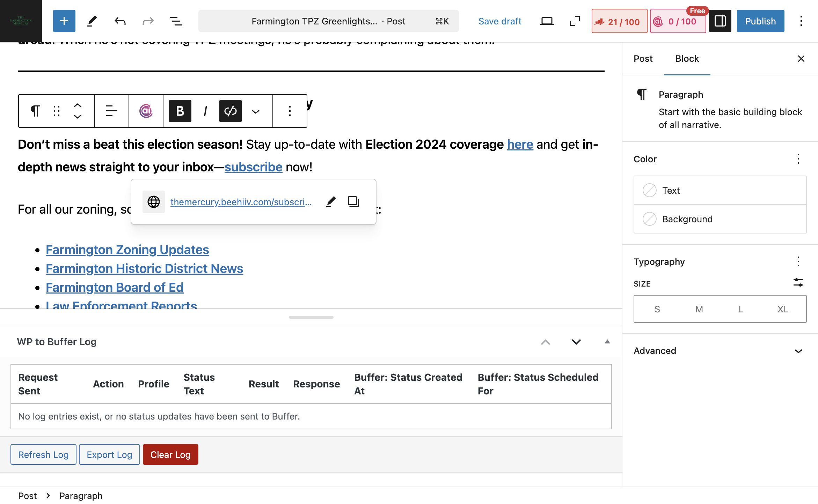Open the document overview list view
The height and width of the screenshot is (504, 818).
click(176, 21)
